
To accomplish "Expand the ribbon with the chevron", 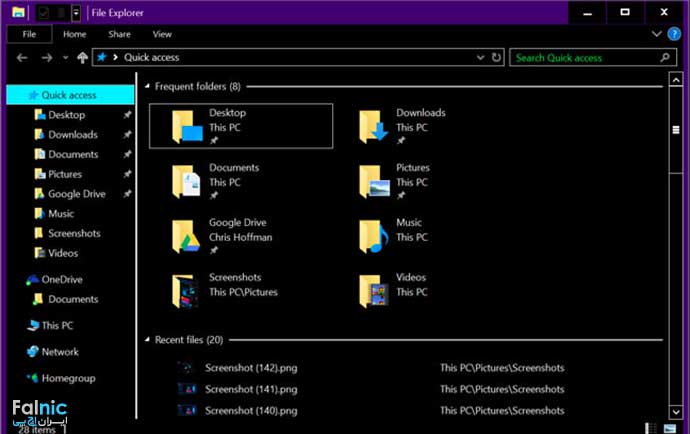I will [x=658, y=34].
